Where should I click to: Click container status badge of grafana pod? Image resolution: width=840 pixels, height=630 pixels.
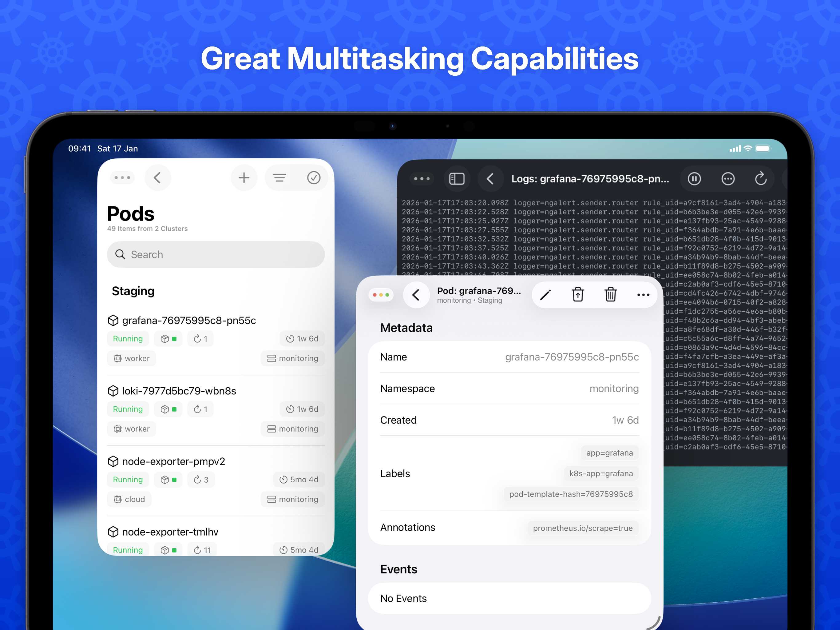168,339
